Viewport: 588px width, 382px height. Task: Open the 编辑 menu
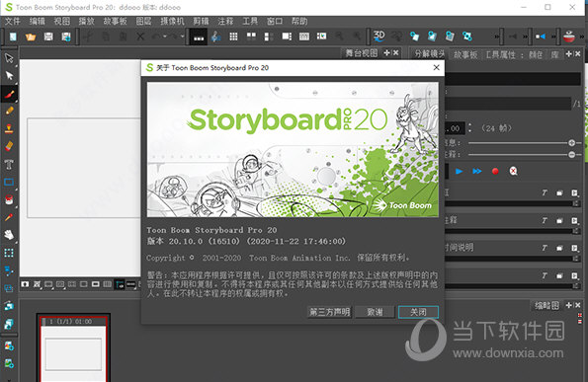coord(38,22)
